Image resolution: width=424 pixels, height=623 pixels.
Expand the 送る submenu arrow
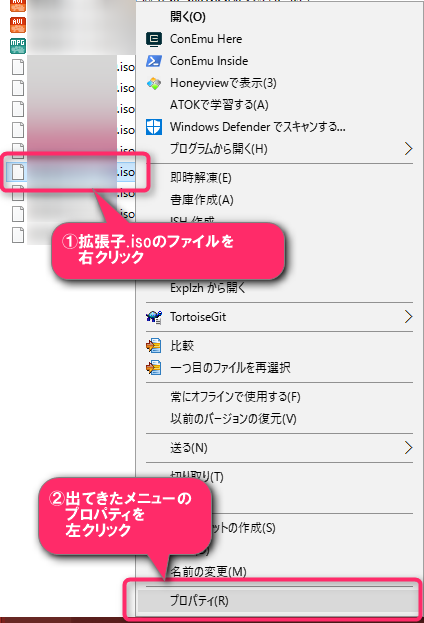[408, 447]
